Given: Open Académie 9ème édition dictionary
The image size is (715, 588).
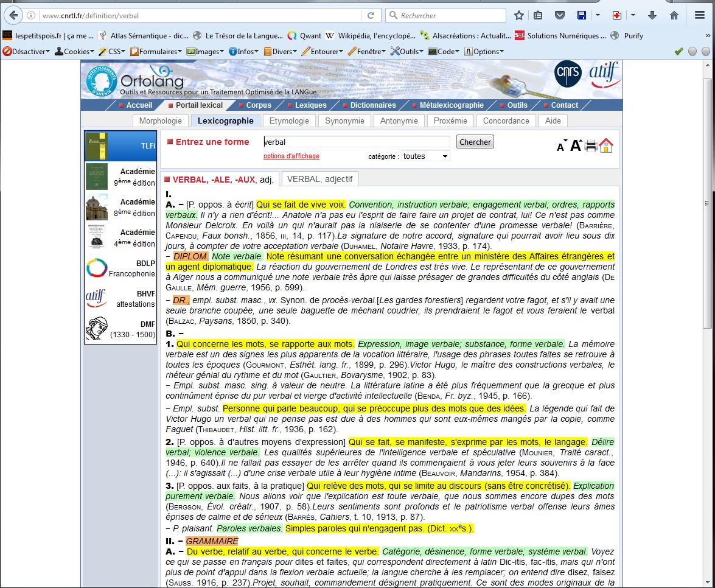Looking at the screenshot, I should (x=120, y=177).
